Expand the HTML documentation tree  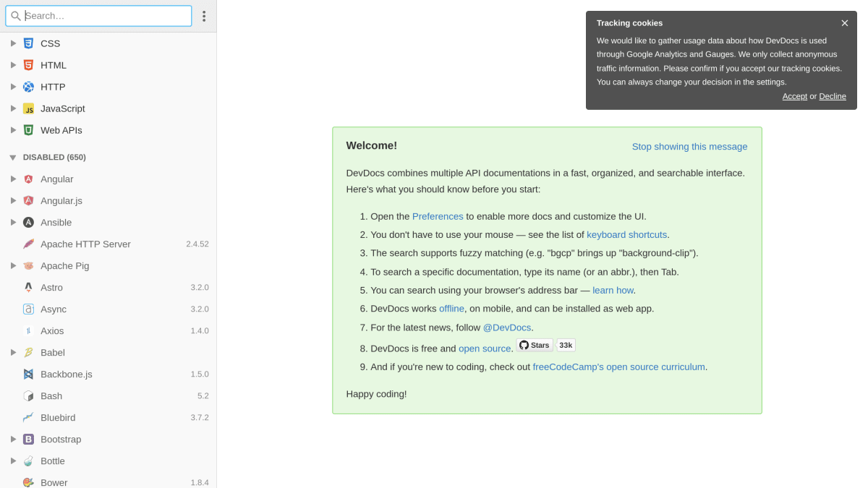pyautogui.click(x=13, y=65)
